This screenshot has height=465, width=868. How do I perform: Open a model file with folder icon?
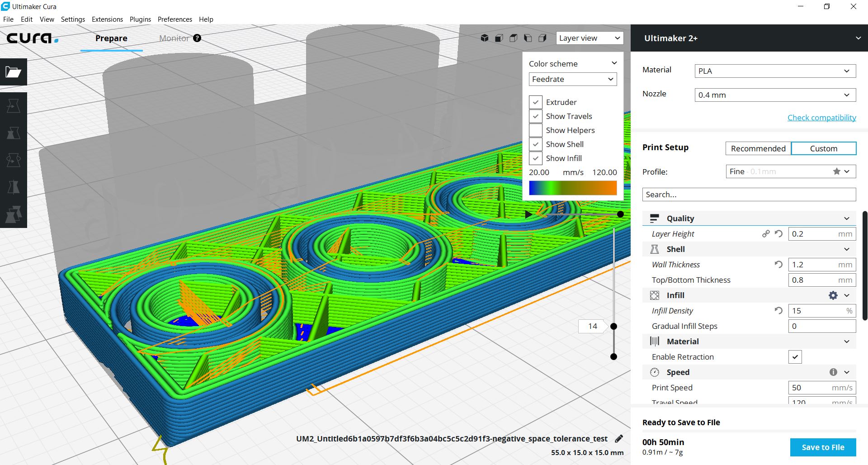pos(13,72)
